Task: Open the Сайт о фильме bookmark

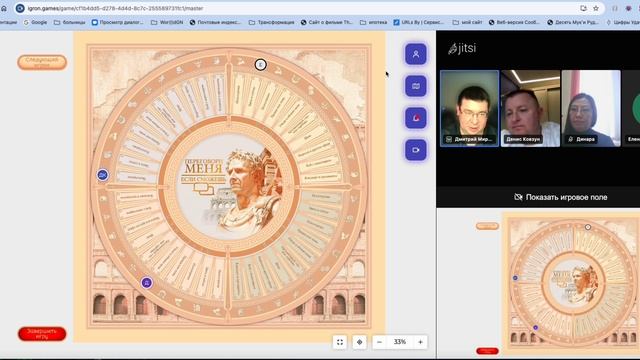Action: click(x=327, y=22)
